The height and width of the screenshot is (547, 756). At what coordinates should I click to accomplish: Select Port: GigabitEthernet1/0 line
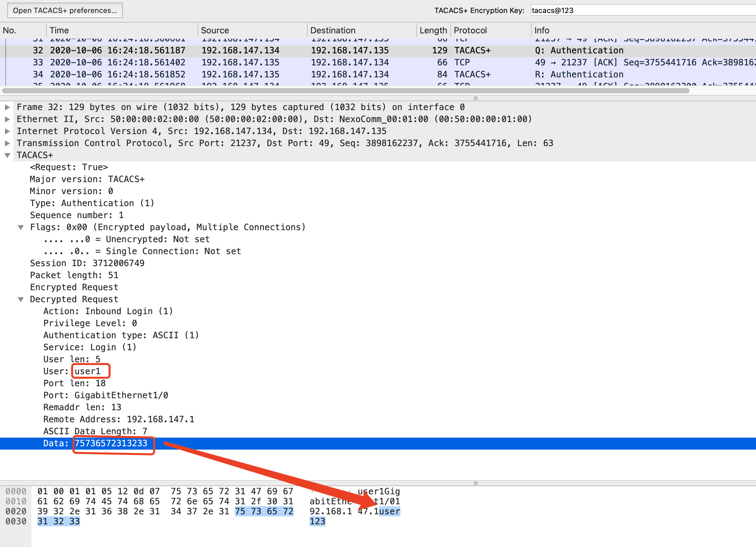pos(106,395)
